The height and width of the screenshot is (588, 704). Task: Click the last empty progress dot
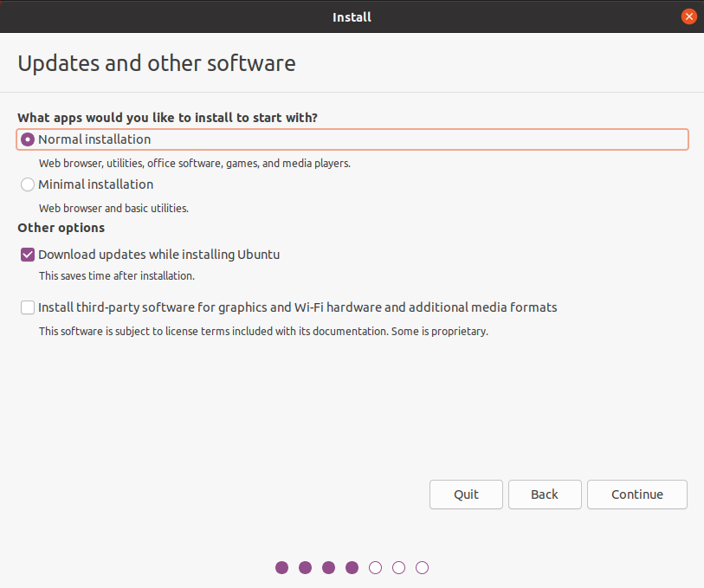click(422, 568)
